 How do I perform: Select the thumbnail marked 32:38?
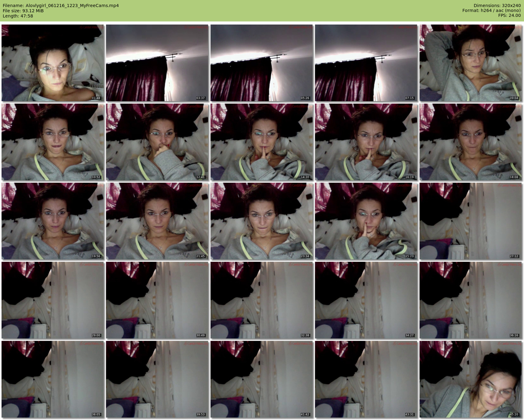tap(262, 300)
